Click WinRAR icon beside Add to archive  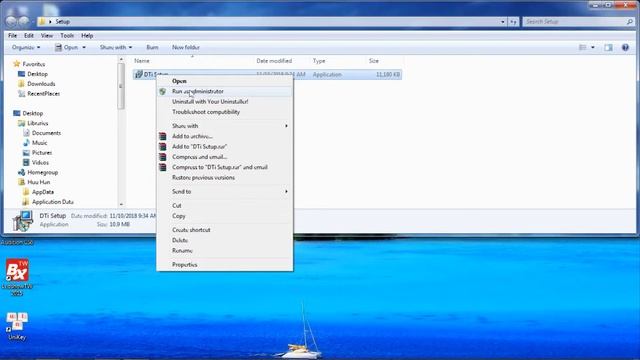[162, 136]
